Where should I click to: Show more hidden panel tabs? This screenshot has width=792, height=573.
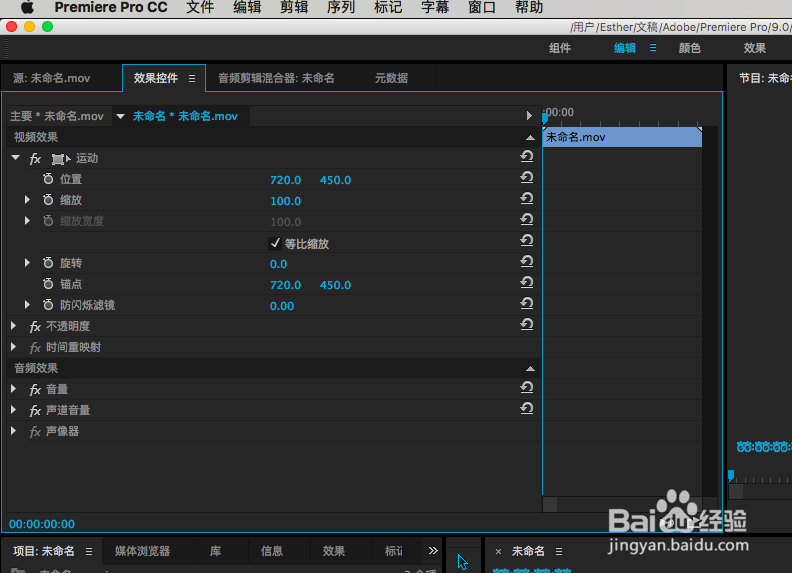[433, 551]
